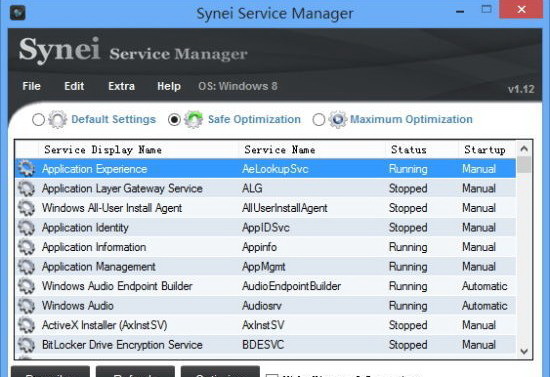
Task: Click the Manual startup of BDESVC
Action: (479, 345)
